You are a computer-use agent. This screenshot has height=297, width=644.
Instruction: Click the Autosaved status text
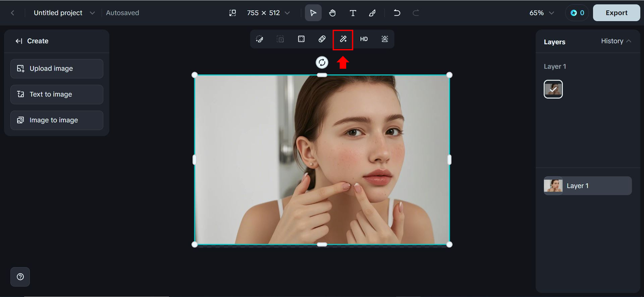[123, 13]
